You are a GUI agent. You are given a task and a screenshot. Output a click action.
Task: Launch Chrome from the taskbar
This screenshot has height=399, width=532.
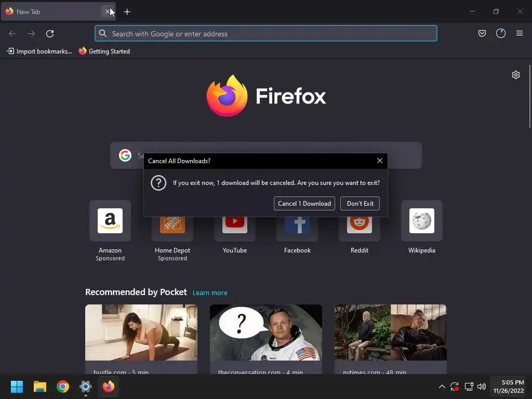63,387
